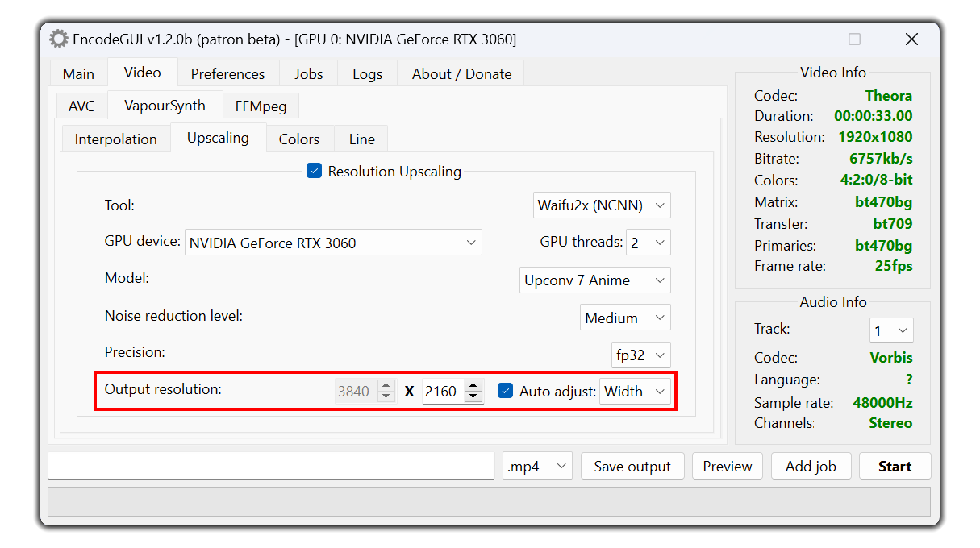Open the GPU threads dropdown

pyautogui.click(x=648, y=243)
